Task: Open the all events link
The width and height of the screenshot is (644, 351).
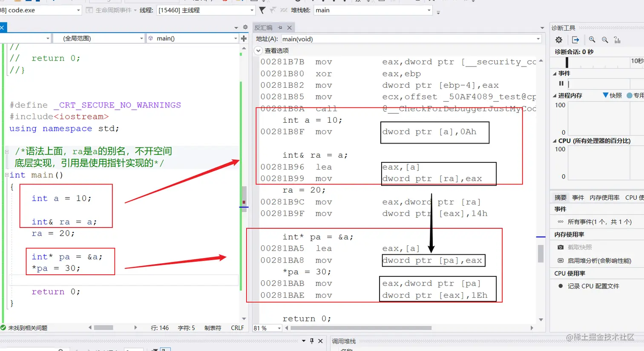Action: tap(600, 222)
